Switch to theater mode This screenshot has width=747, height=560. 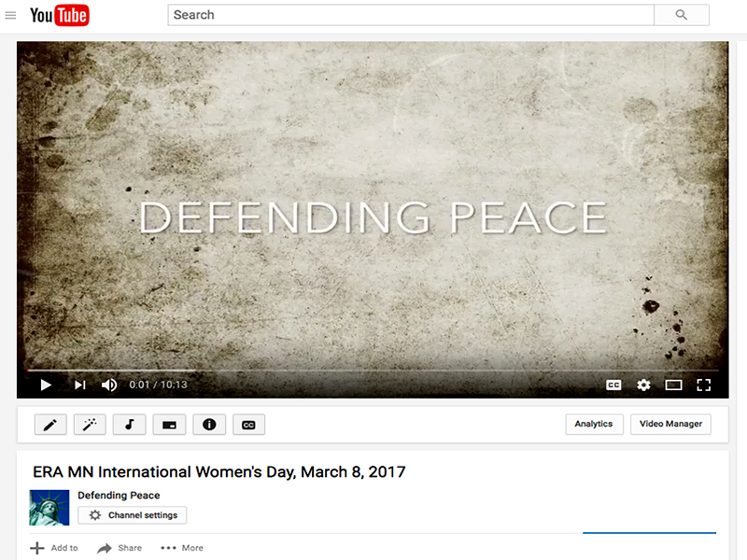(x=673, y=385)
